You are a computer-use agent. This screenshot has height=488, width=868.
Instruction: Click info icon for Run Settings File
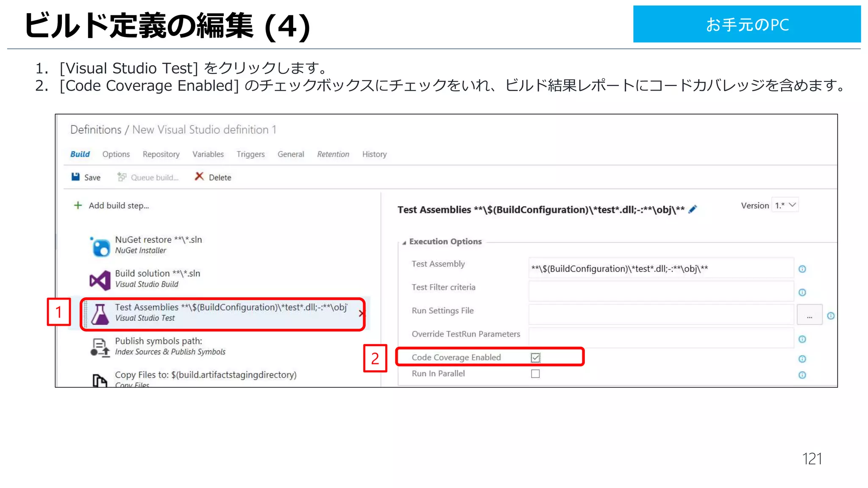point(831,316)
